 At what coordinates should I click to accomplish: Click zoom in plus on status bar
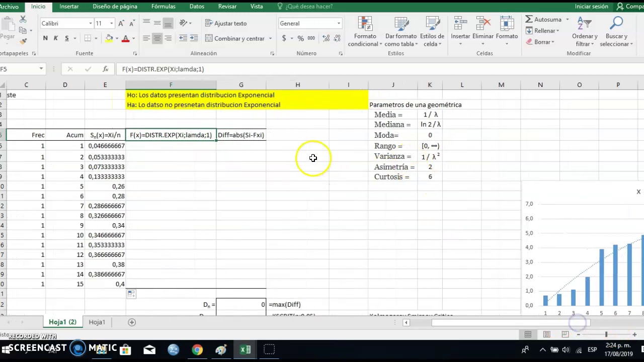(x=634, y=334)
